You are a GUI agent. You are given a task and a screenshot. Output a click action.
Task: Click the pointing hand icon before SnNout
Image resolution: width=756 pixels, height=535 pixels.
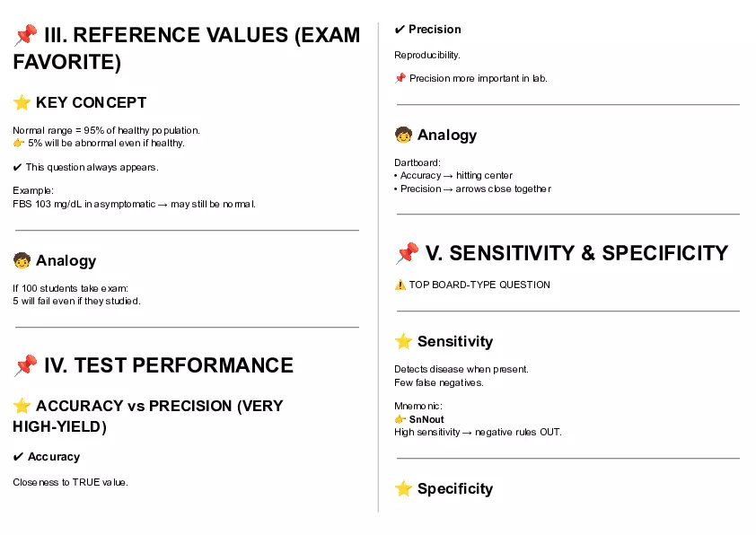(400, 419)
